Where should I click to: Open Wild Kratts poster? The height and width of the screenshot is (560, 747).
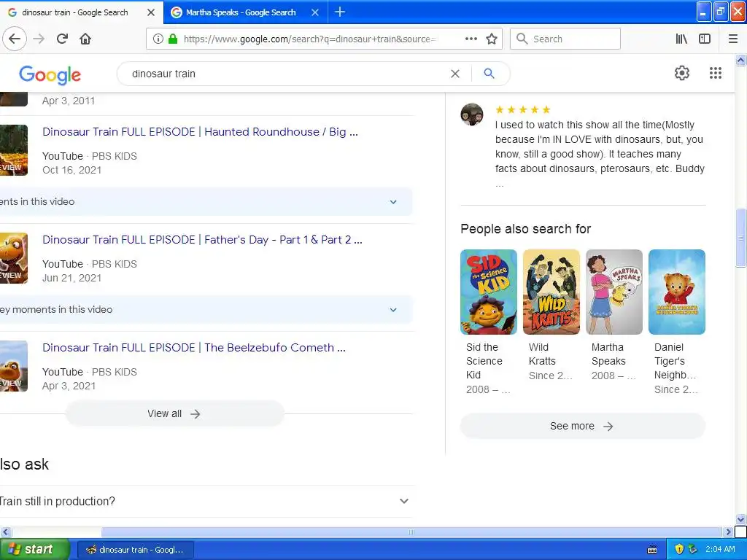coord(551,292)
